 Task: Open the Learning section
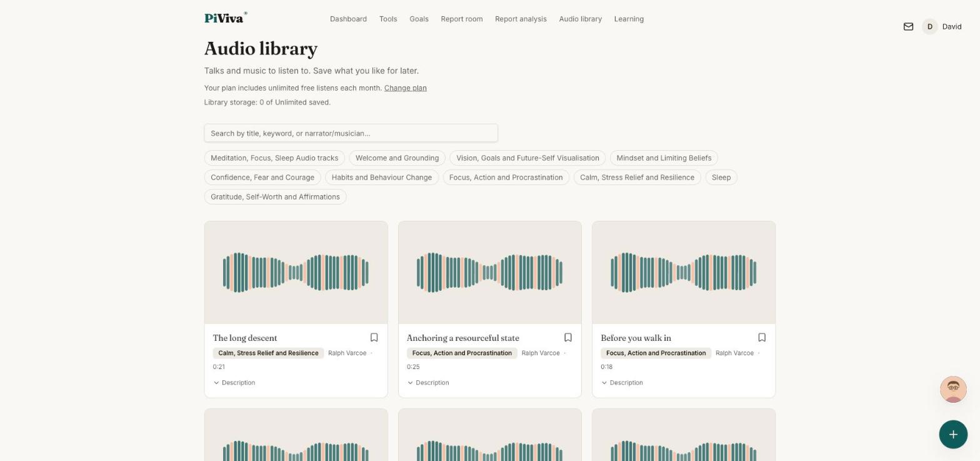tap(629, 19)
